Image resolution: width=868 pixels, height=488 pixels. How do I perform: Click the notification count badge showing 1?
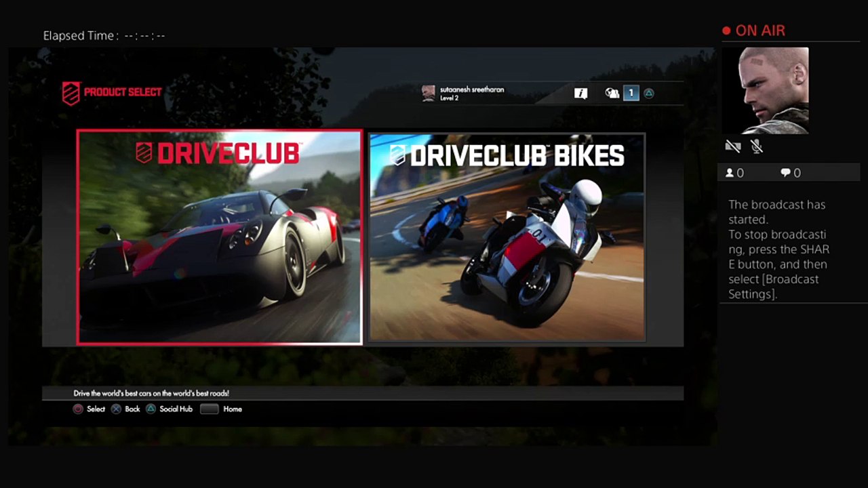pos(631,94)
